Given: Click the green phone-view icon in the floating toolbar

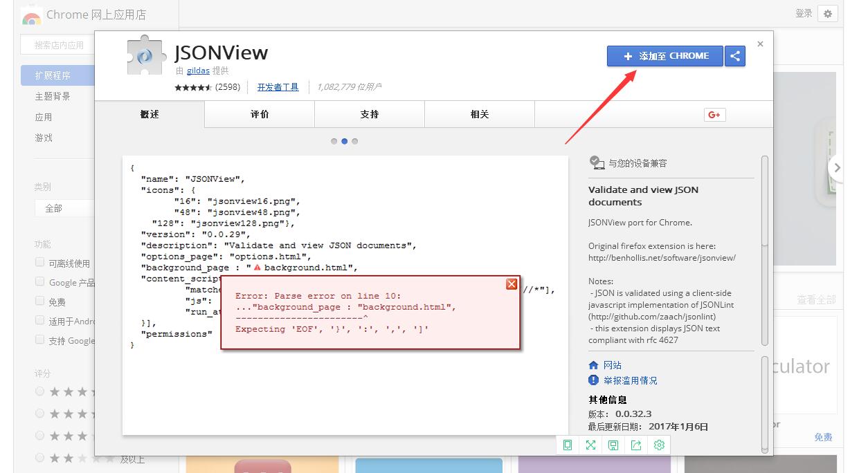Looking at the screenshot, I should [x=568, y=445].
